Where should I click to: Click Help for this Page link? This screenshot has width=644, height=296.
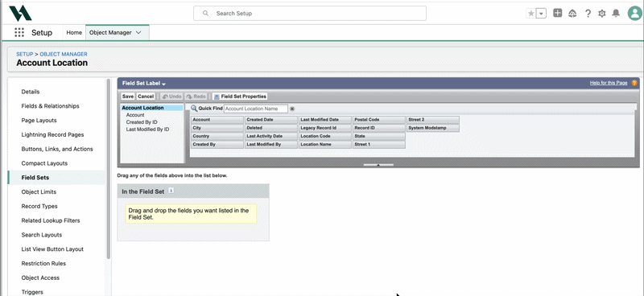click(609, 83)
